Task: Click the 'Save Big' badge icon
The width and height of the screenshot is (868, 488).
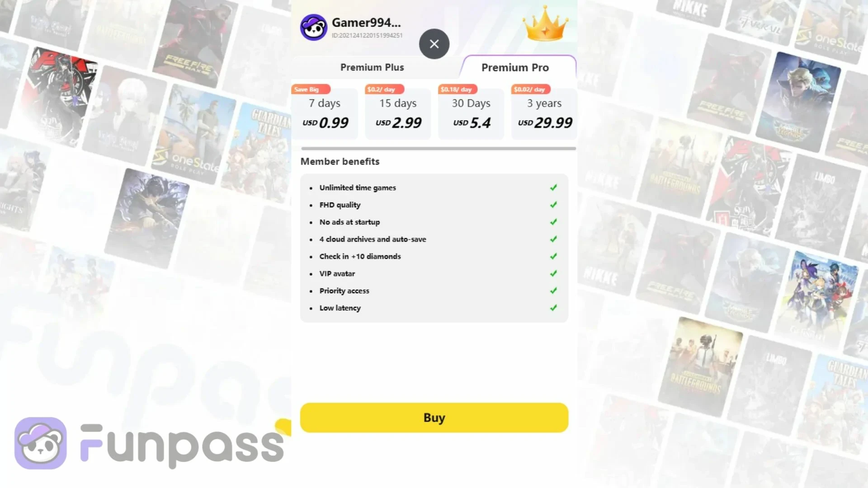Action: point(307,89)
